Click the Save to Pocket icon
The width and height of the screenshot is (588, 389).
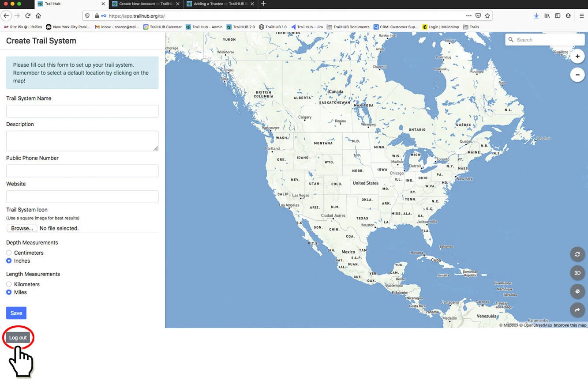tap(478, 15)
